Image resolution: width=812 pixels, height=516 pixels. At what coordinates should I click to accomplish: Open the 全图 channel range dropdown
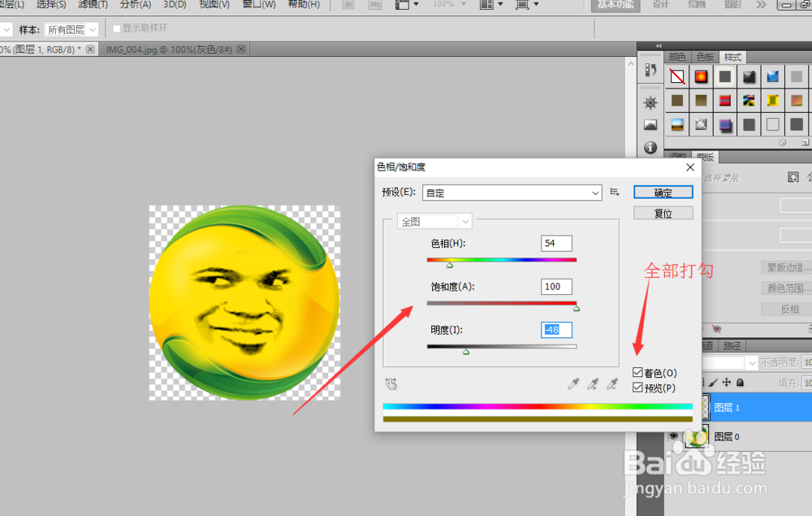[434, 222]
